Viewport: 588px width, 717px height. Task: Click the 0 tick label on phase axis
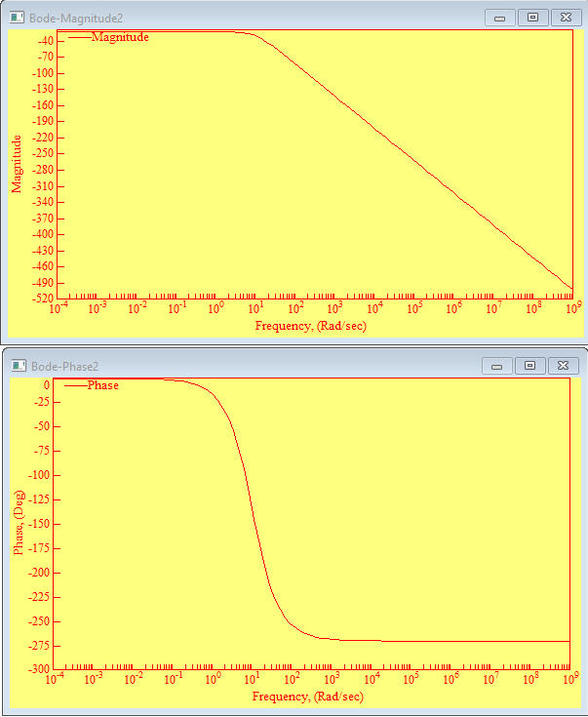(x=47, y=385)
